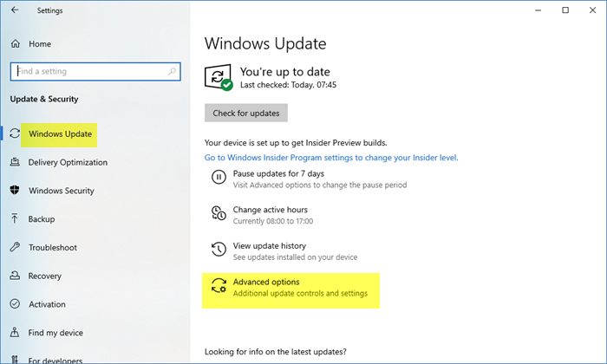Click 'Update & Security' section heading
This screenshot has width=607, height=364.
(44, 99)
